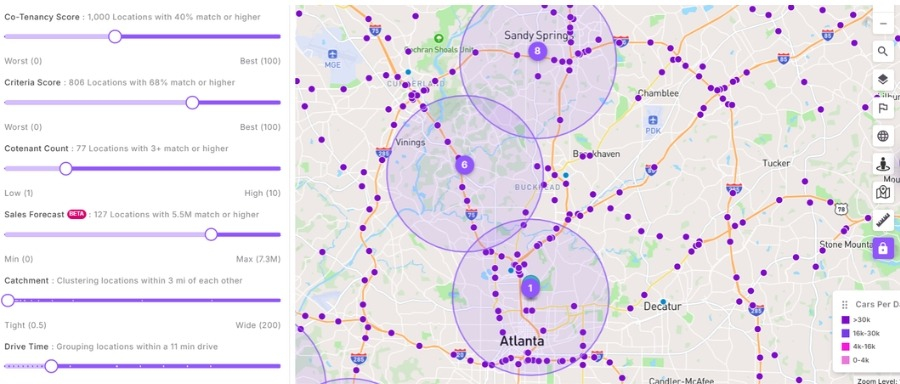Open the map layers stack icon
900x384 pixels.
click(x=883, y=80)
